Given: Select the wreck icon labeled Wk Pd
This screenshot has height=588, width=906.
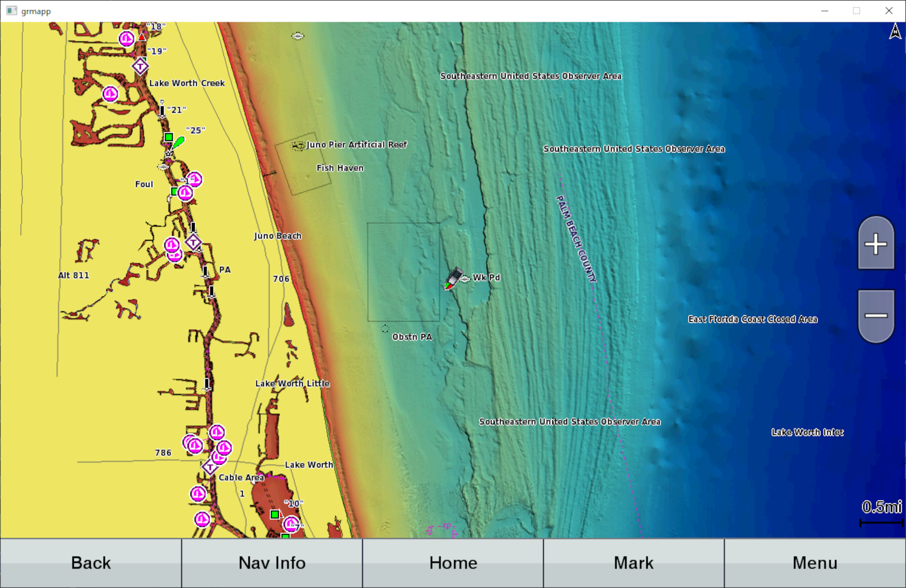Looking at the screenshot, I should pyautogui.click(x=465, y=278).
